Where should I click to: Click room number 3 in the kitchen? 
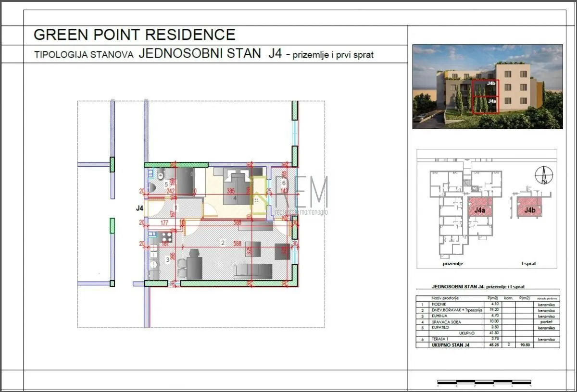point(167,260)
